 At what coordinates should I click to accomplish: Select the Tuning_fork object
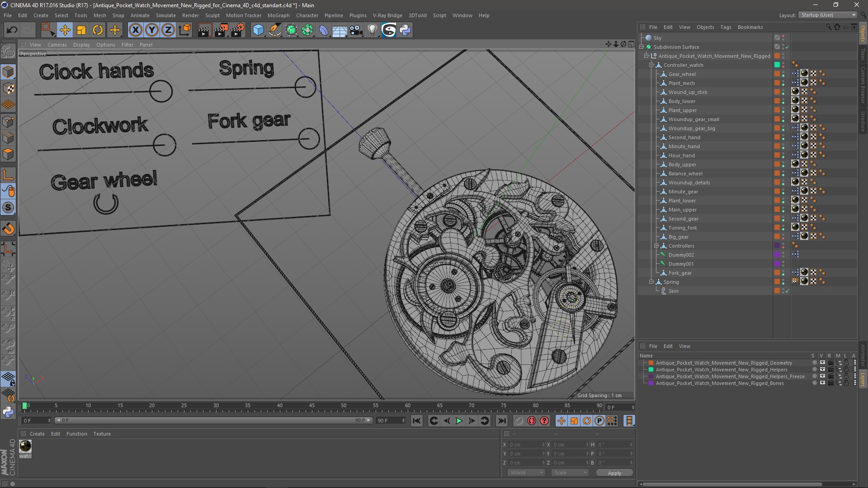pyautogui.click(x=683, y=228)
